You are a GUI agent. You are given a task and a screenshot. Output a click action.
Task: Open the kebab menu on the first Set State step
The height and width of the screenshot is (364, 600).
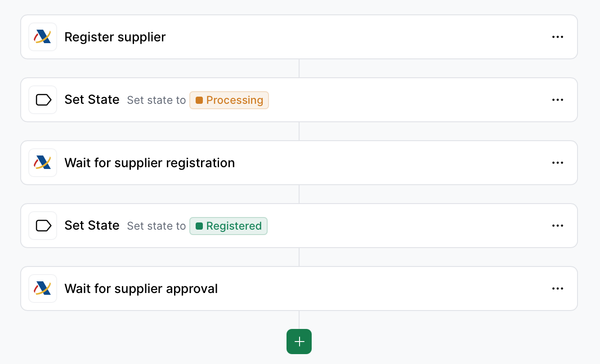coord(558,99)
